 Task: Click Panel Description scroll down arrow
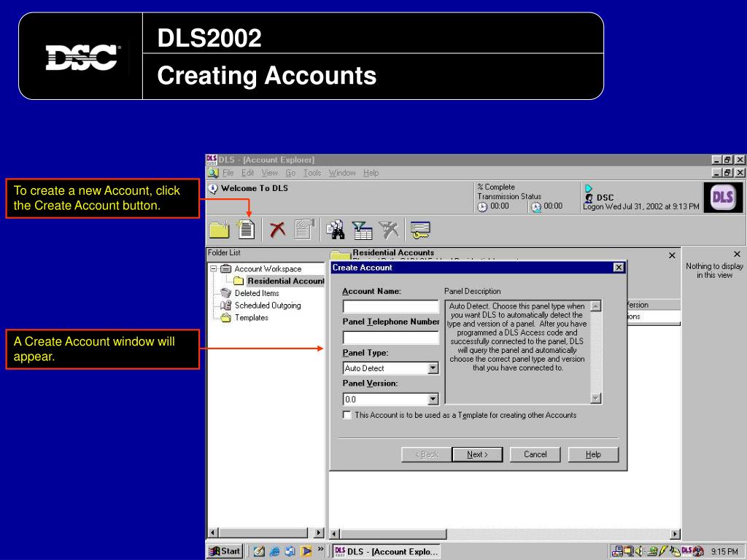tap(595, 398)
